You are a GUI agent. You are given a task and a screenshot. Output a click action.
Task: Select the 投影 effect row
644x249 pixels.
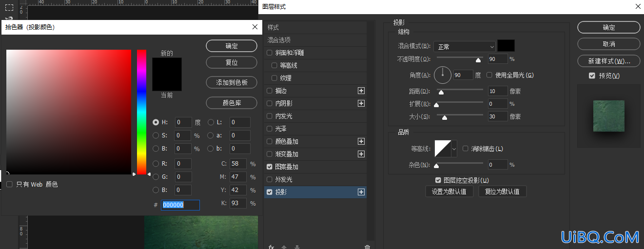[x=315, y=192]
